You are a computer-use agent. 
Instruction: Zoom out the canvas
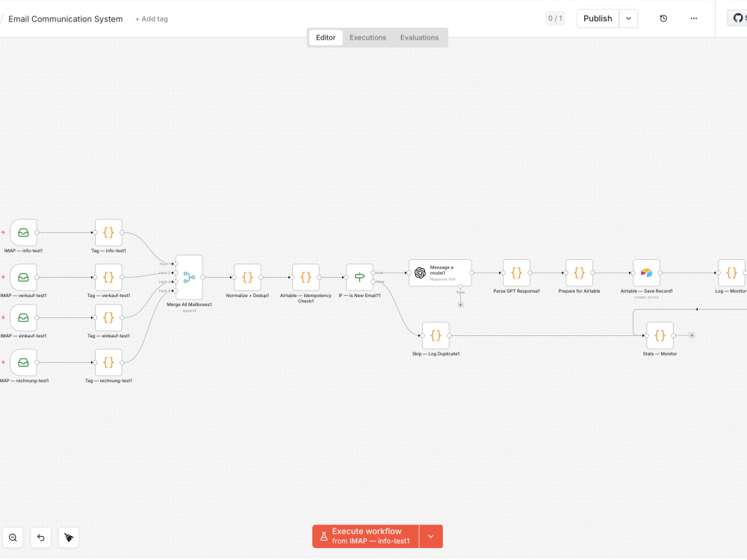[13, 538]
